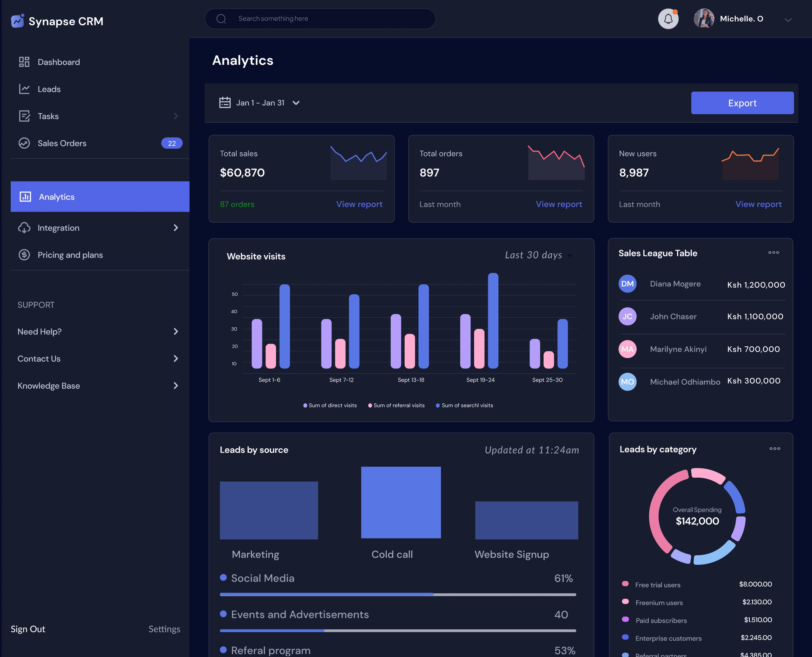Screen dimensions: 812x657
Task: Click the Website Signup bar
Action: pos(526,520)
